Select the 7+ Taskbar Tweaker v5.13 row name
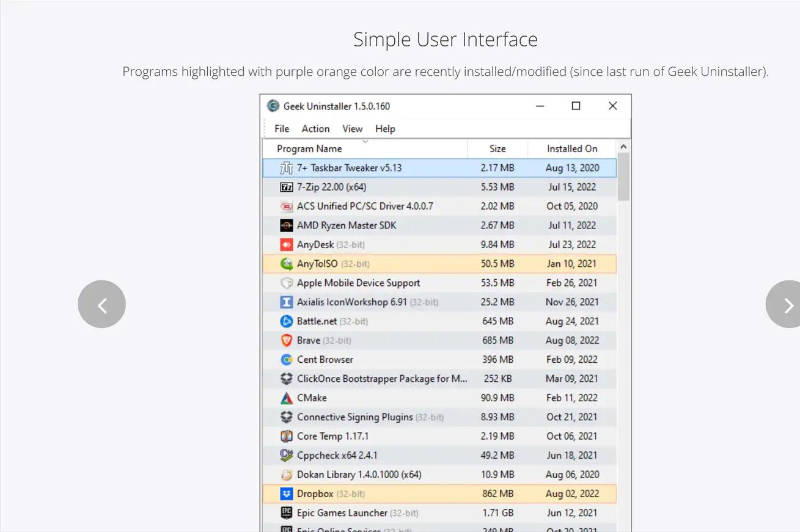This screenshot has width=800, height=532. [349, 168]
